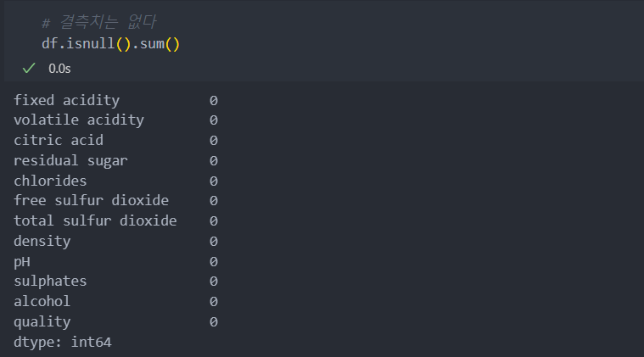Click the df variable in the code
The height and width of the screenshot is (357, 644).
pos(50,43)
